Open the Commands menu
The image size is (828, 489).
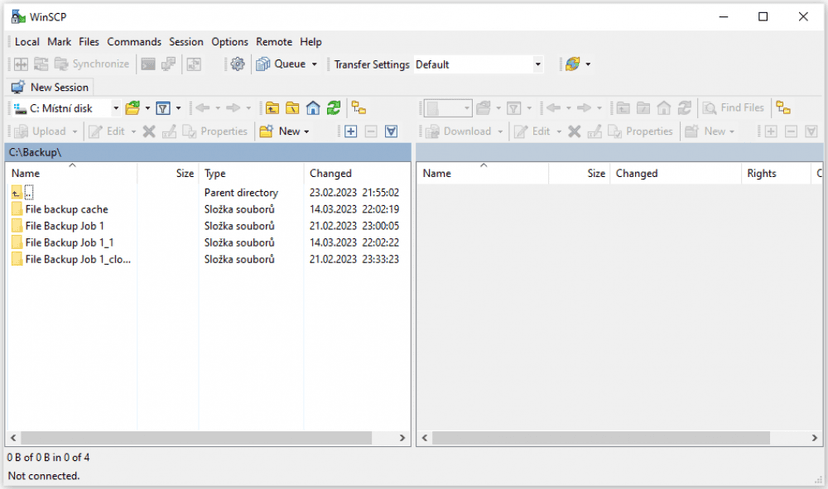tap(134, 42)
